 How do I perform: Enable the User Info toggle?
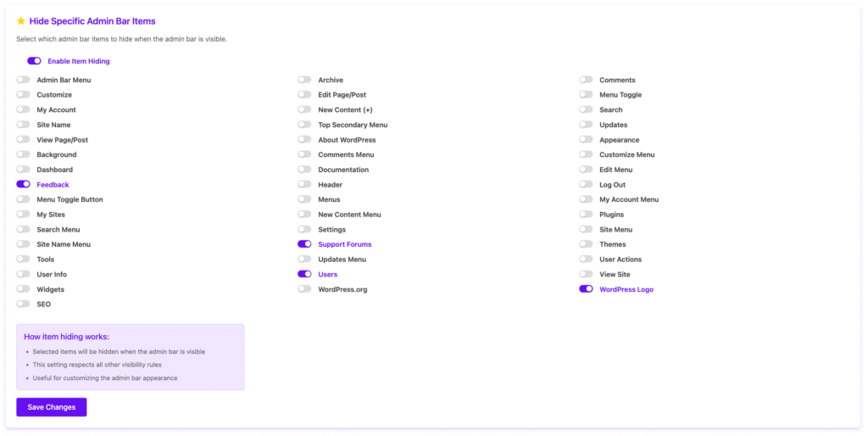[23, 274]
